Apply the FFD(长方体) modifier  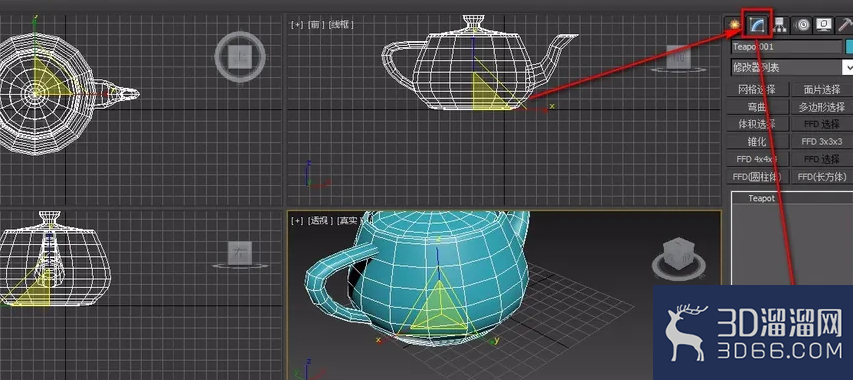point(821,176)
